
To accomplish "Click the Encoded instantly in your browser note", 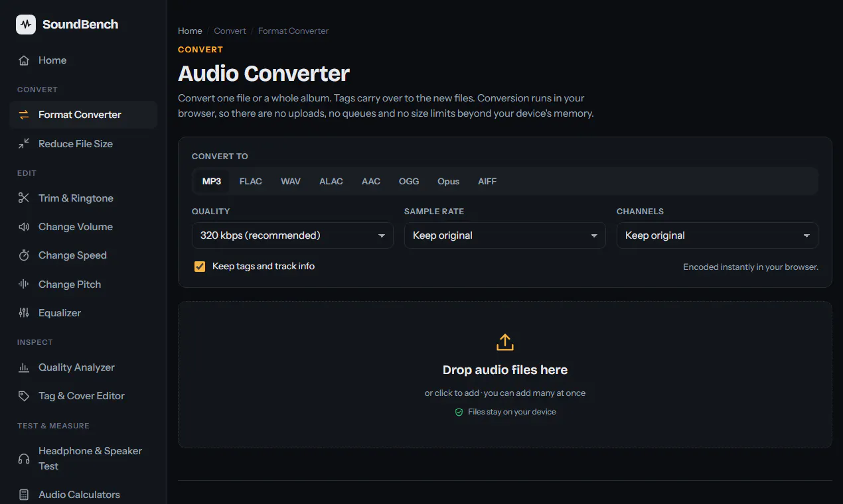I will 751,267.
